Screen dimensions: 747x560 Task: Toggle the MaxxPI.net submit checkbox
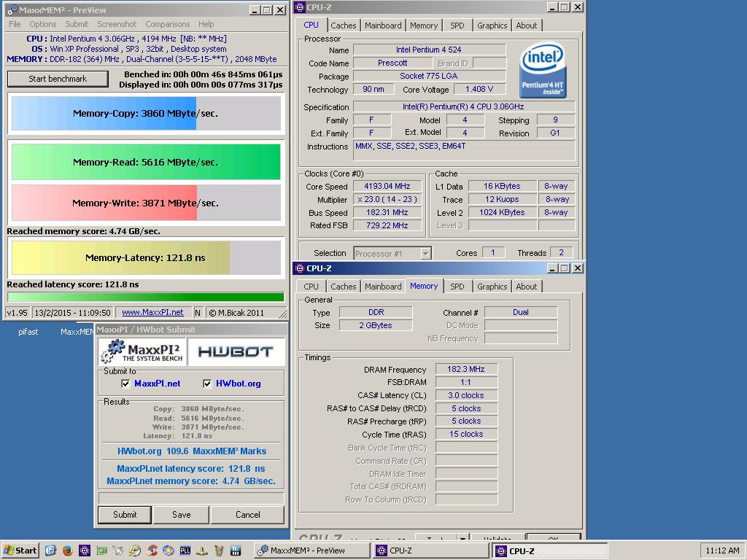pyautogui.click(x=125, y=384)
